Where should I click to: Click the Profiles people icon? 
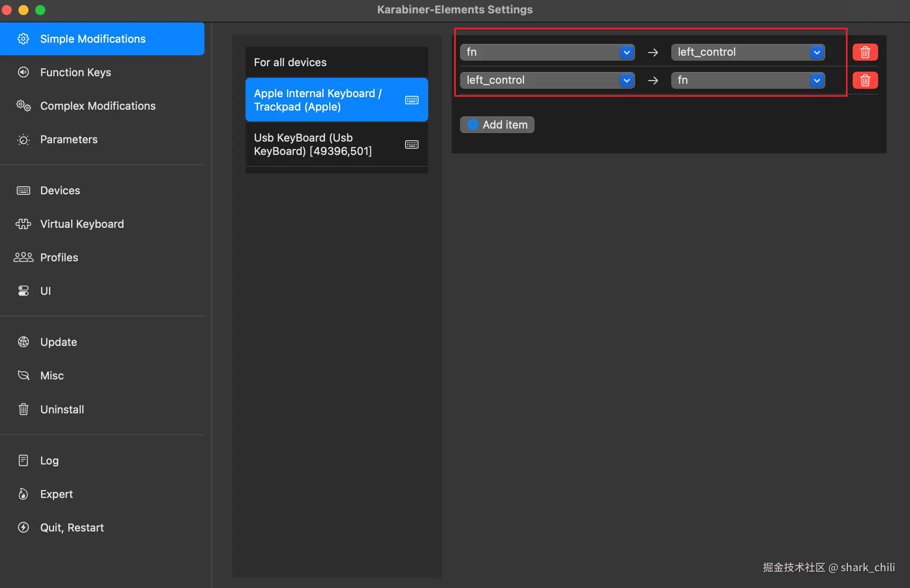pyautogui.click(x=23, y=257)
